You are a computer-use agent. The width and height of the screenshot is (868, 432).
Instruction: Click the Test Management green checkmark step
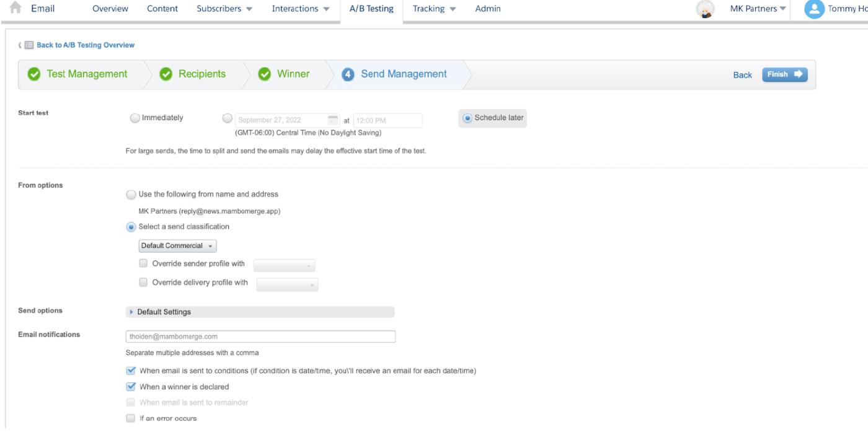(35, 74)
